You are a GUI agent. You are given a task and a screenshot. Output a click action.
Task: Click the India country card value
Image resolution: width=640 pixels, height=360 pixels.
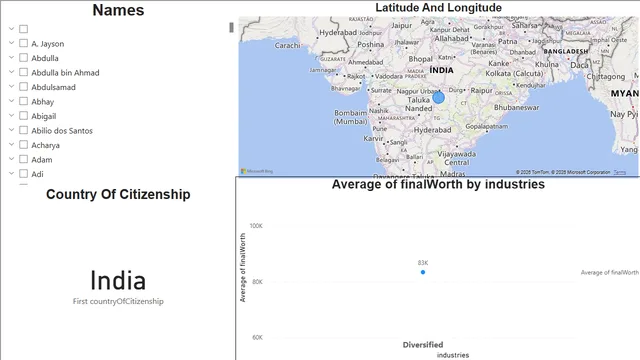point(118,280)
